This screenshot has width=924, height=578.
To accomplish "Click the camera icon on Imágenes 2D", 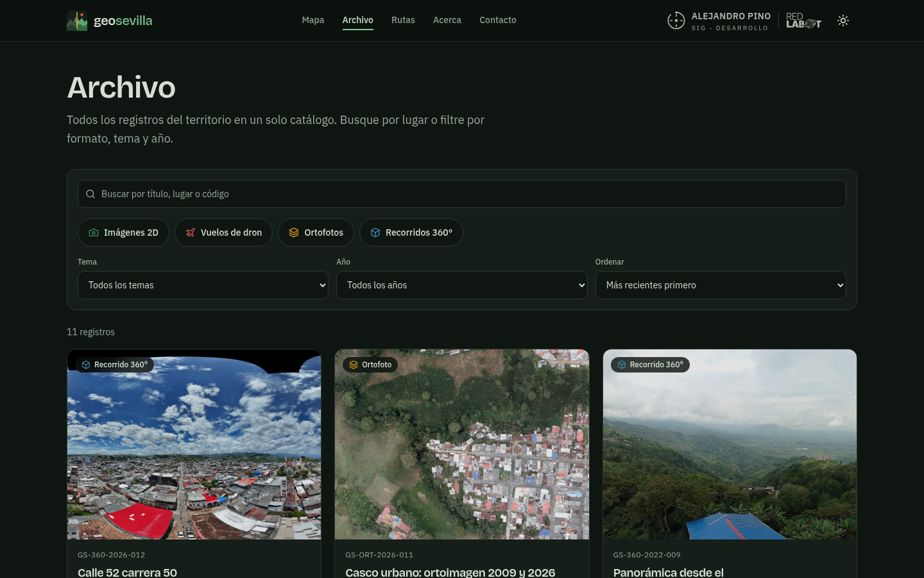I will [x=94, y=232].
